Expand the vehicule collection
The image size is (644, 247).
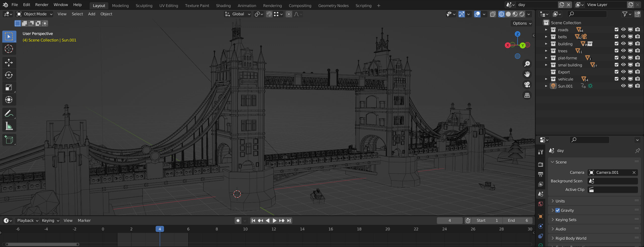coord(546,79)
